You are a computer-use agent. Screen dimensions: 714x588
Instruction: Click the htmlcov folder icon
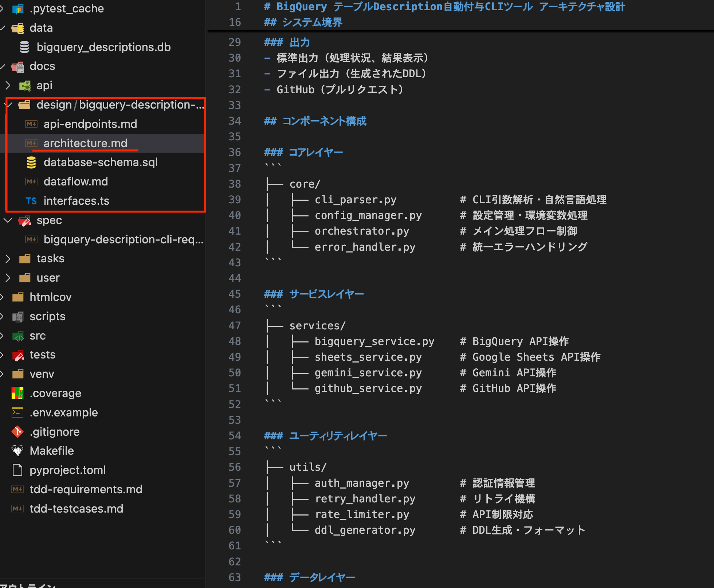[x=17, y=297]
